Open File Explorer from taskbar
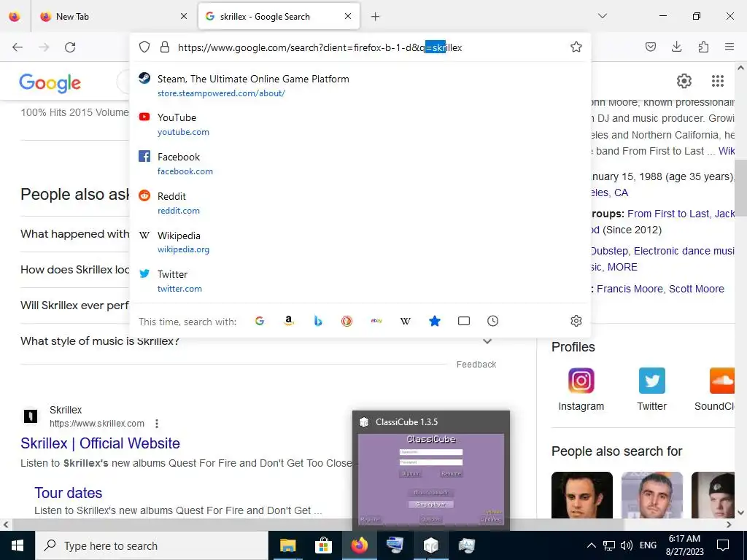The height and width of the screenshot is (560, 747). (287, 545)
